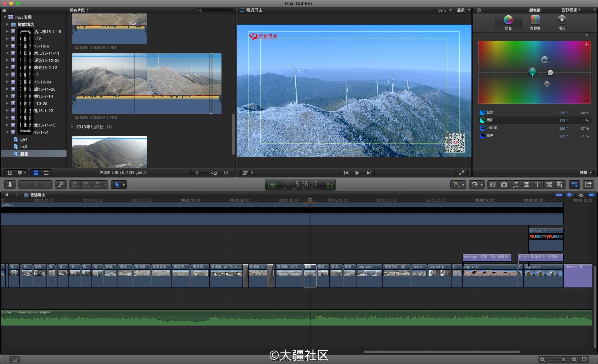Open the keyword editor with the key icon
This screenshot has width=598, height=364.
61,184
